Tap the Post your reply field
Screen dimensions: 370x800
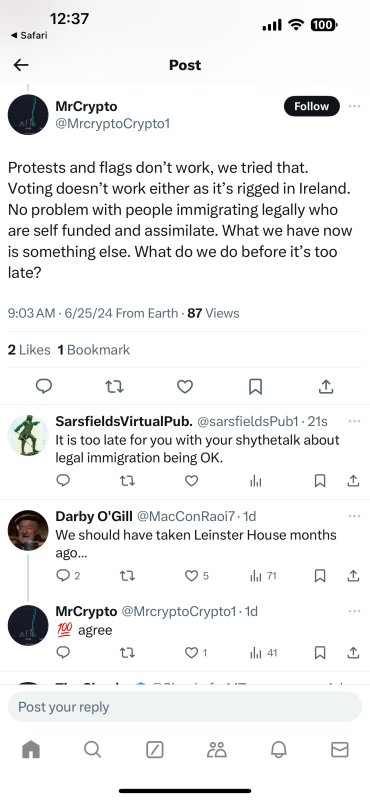[x=185, y=707]
